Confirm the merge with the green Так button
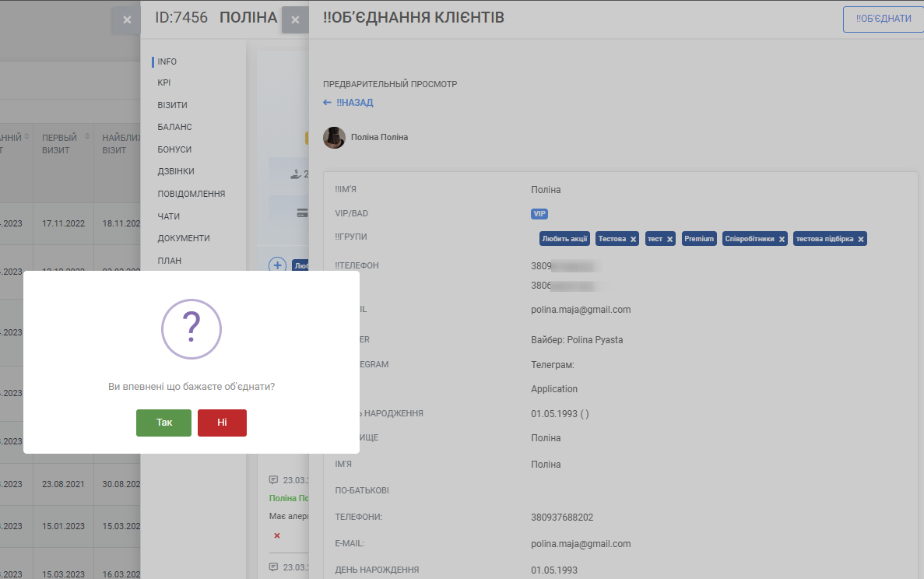The height and width of the screenshot is (579, 924). click(x=163, y=423)
